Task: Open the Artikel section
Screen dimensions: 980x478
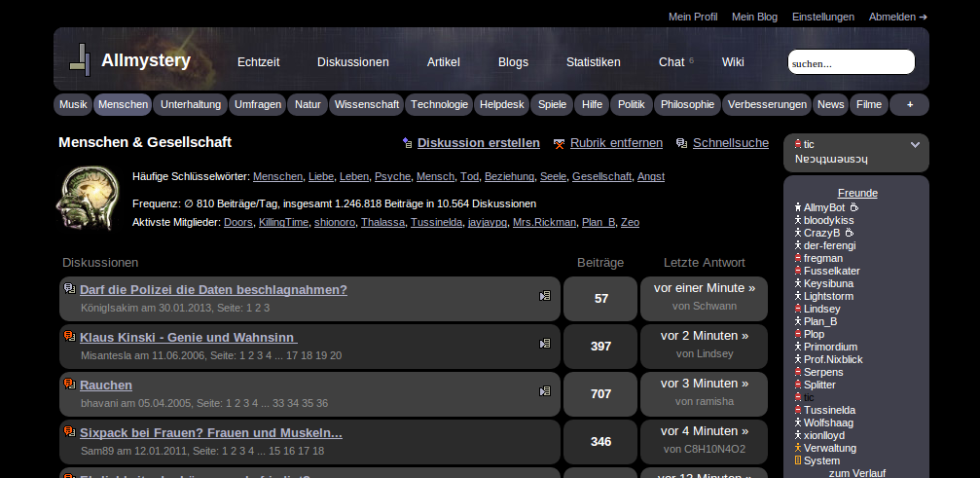Action: click(443, 62)
